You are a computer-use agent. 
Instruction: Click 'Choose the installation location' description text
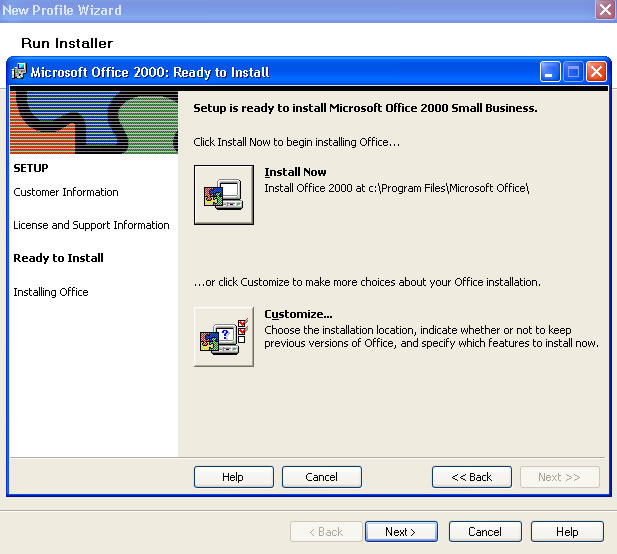click(x=431, y=336)
